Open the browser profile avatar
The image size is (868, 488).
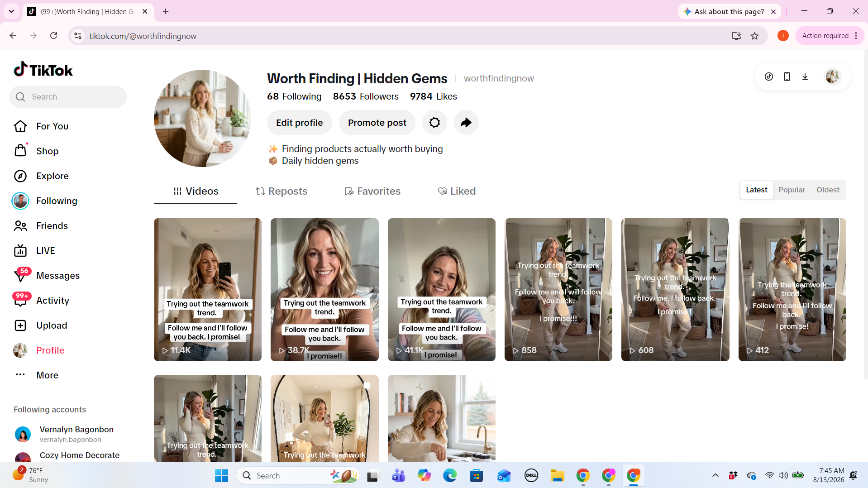pyautogui.click(x=783, y=36)
